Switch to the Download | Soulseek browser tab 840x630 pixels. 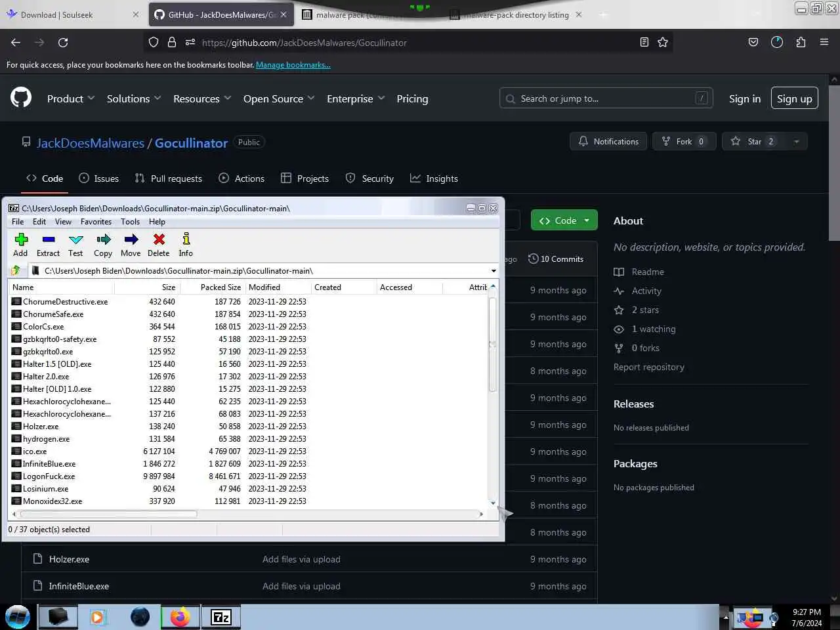(73, 14)
